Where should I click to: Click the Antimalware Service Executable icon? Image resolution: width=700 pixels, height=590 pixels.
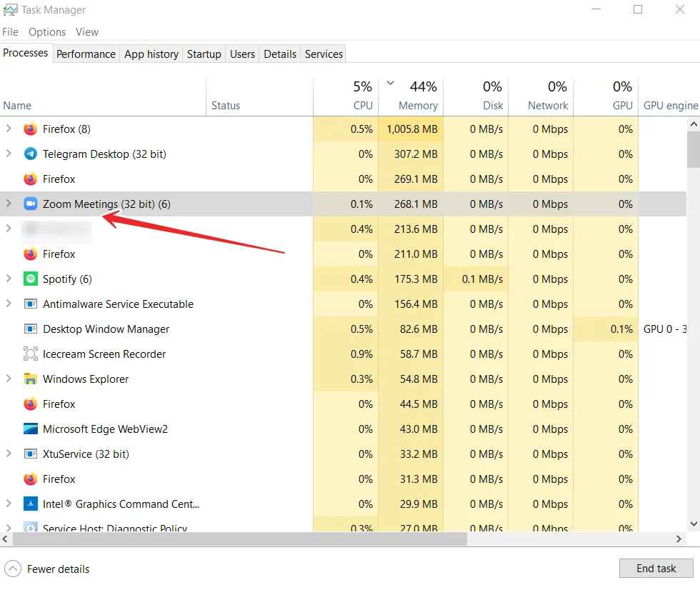[30, 304]
